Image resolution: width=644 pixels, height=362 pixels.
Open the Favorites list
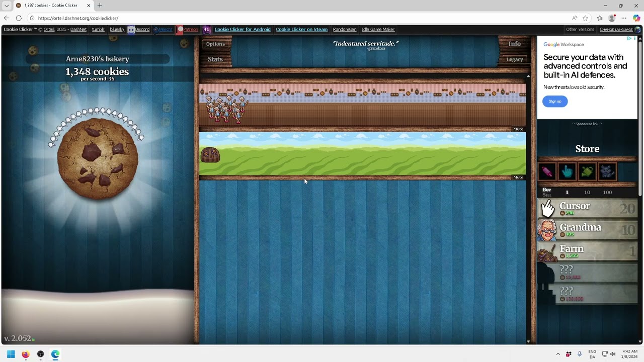(x=600, y=18)
